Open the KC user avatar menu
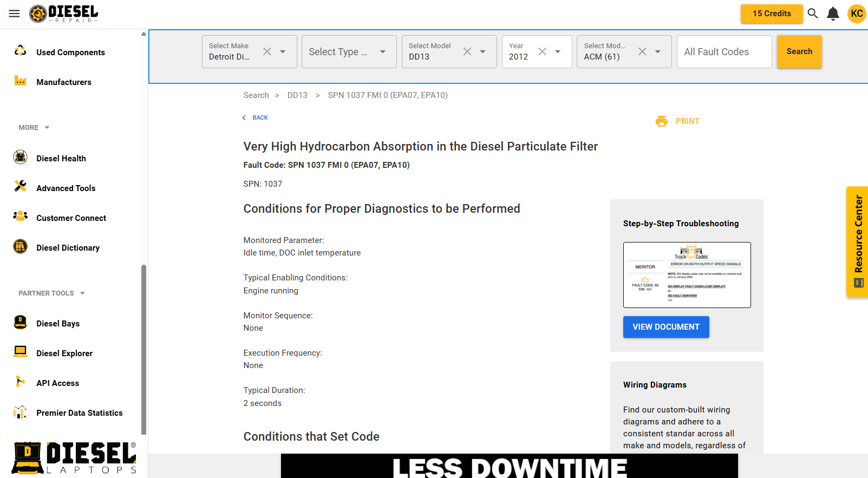Viewport: 868px width, 478px height. [x=857, y=14]
